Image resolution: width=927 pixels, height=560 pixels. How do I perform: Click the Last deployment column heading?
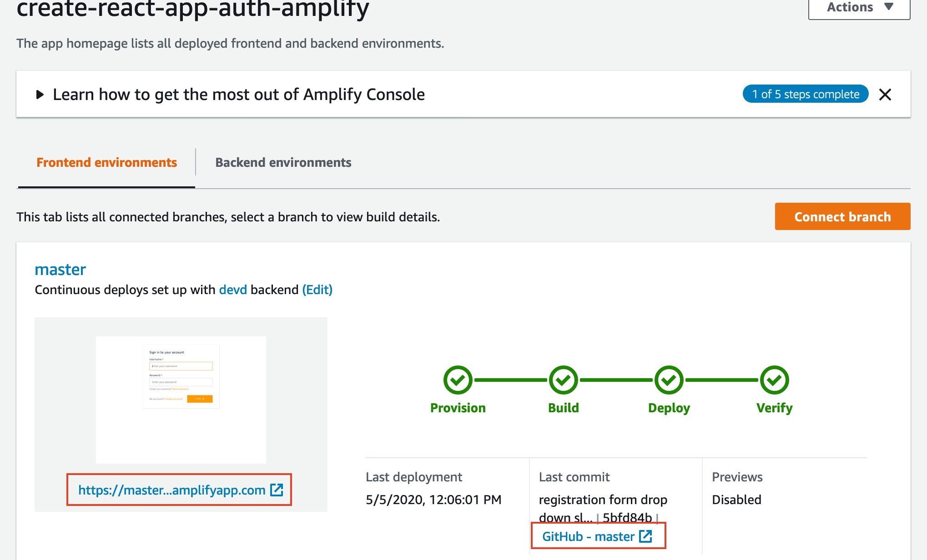pyautogui.click(x=413, y=477)
